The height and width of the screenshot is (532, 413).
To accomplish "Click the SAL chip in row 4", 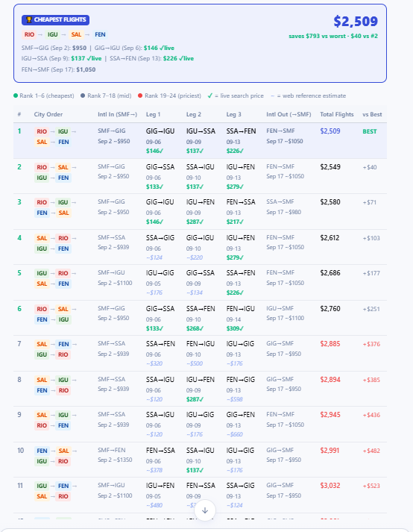I will 42,238.
